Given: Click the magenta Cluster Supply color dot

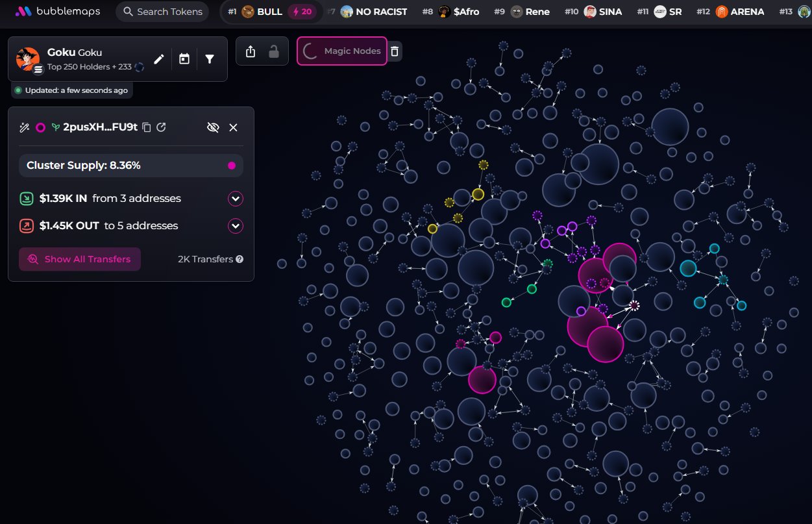Looking at the screenshot, I should (232, 166).
